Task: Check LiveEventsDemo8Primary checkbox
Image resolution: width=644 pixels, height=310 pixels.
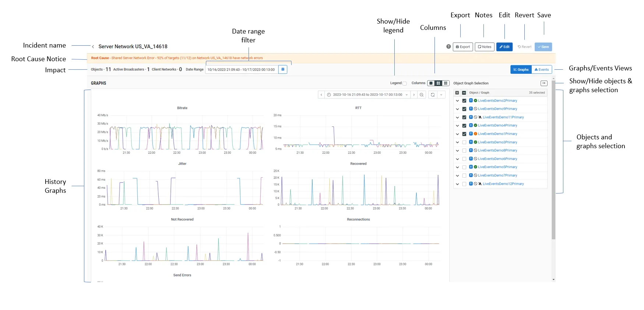Action: [464, 151]
